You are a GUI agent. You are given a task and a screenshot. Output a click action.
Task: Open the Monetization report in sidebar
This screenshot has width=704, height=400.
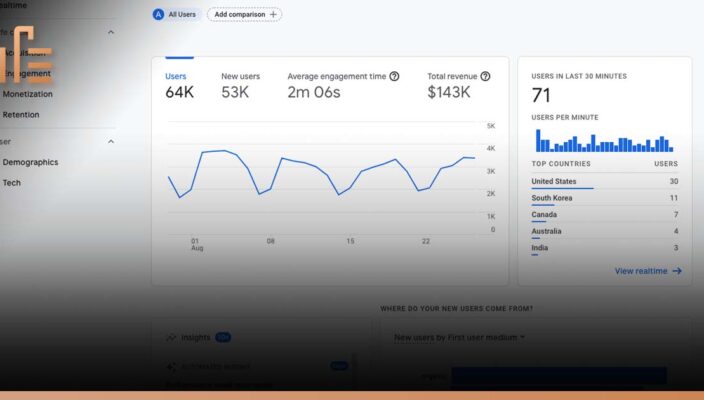point(28,94)
